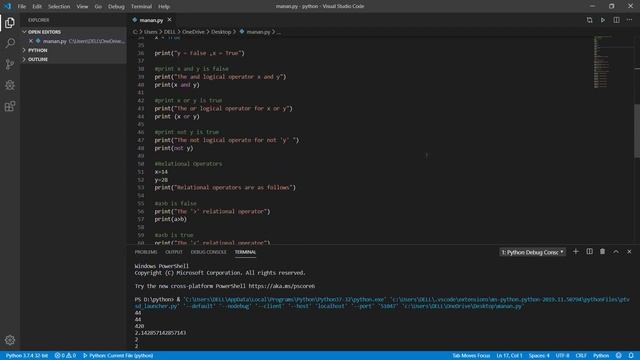Open the Search view in activity bar

pyautogui.click(x=10, y=43)
